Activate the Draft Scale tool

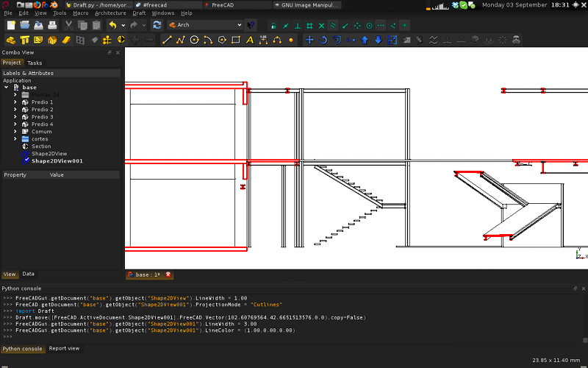pyautogui.click(x=392, y=40)
